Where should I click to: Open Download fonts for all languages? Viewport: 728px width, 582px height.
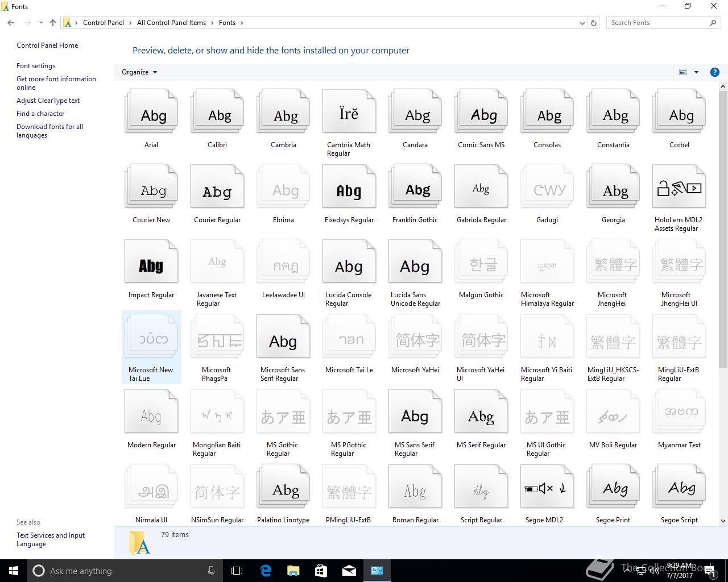pos(49,131)
